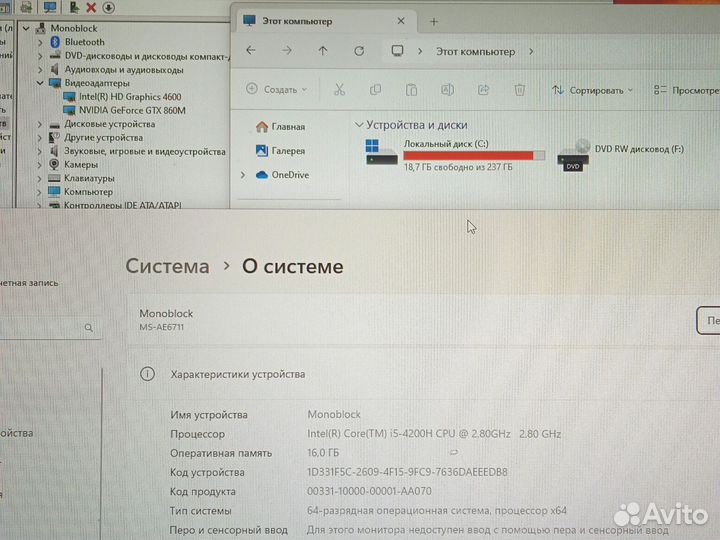Click the device ID code value
Viewport: 720px width, 540px height.
[x=407, y=472]
